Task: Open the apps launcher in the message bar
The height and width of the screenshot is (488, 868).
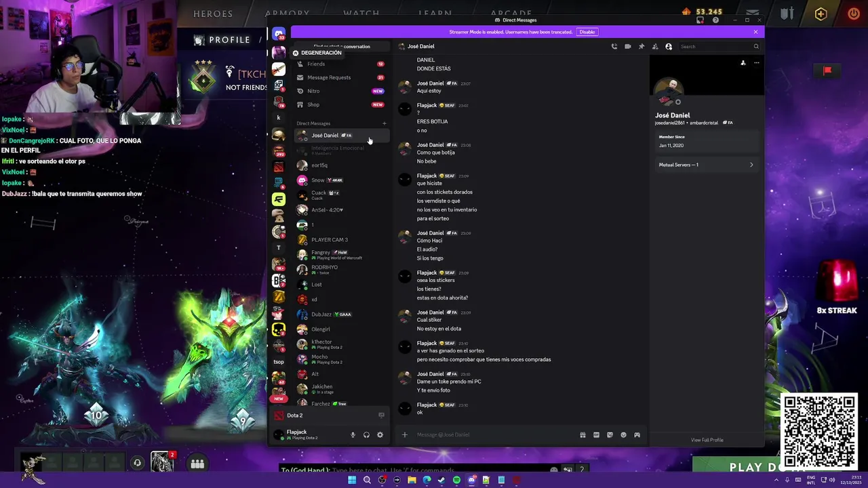Action: pos(637,435)
